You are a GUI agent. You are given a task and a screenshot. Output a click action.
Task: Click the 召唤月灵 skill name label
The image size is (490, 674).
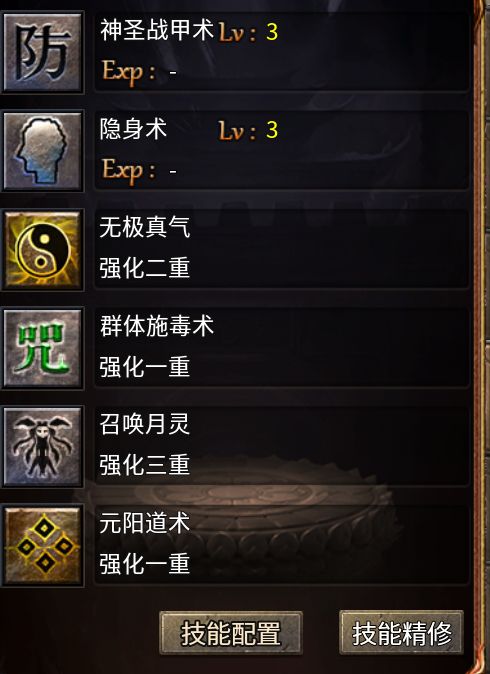144,425
